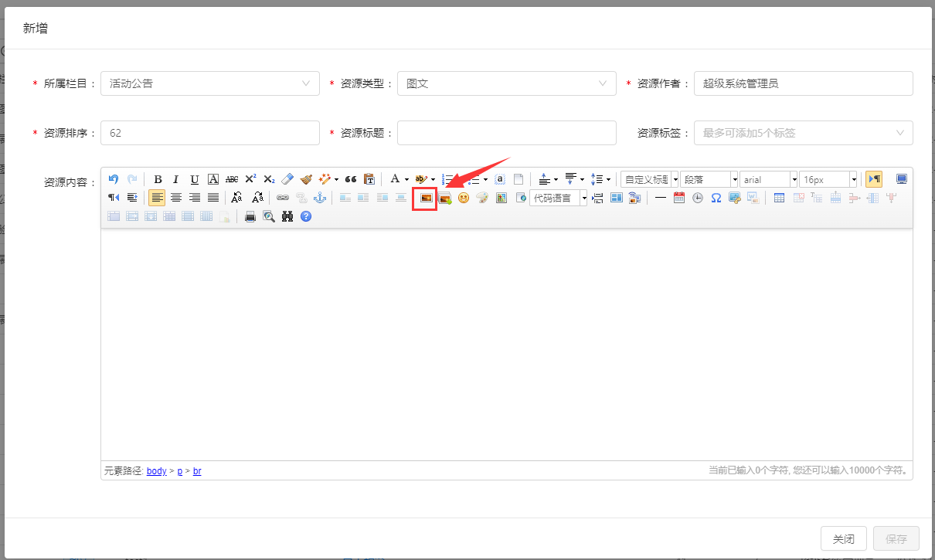Select justified text alignment
Viewport: 935px width, 560px height.
pos(213,198)
